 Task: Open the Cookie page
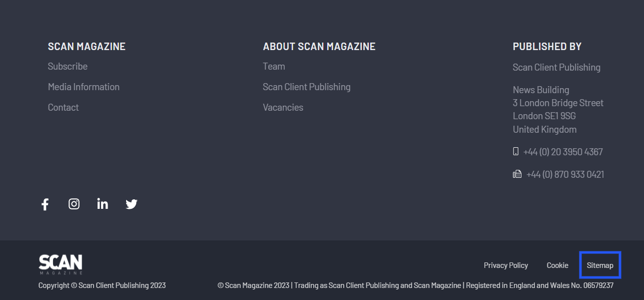[x=557, y=265]
